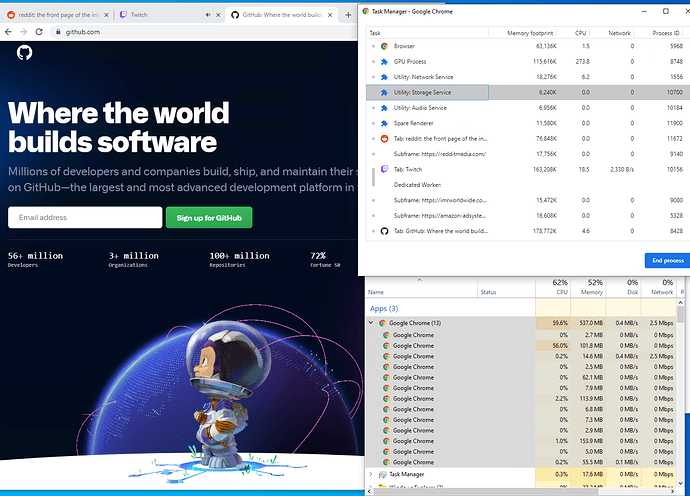Sort Windows Task Manager by 62% CPU column
690x496 pixels.
553,287
